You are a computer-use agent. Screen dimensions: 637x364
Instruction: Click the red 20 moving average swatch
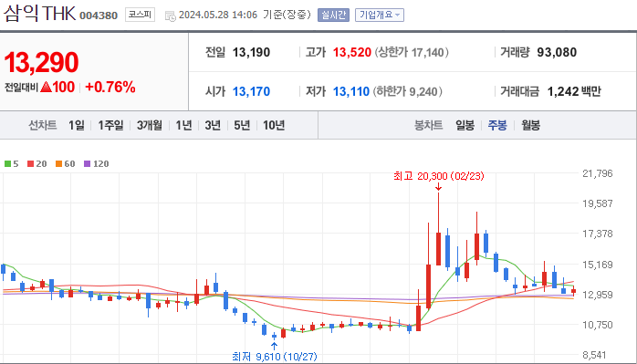coord(30,164)
